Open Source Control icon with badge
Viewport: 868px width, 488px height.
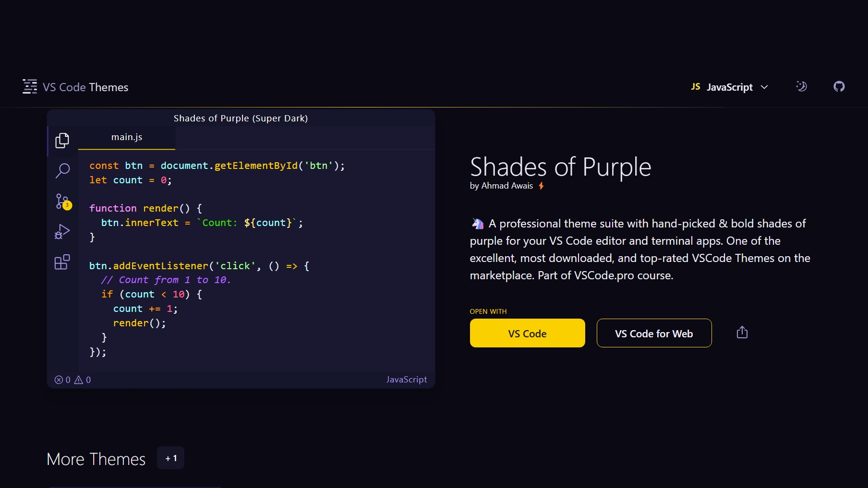(63, 202)
